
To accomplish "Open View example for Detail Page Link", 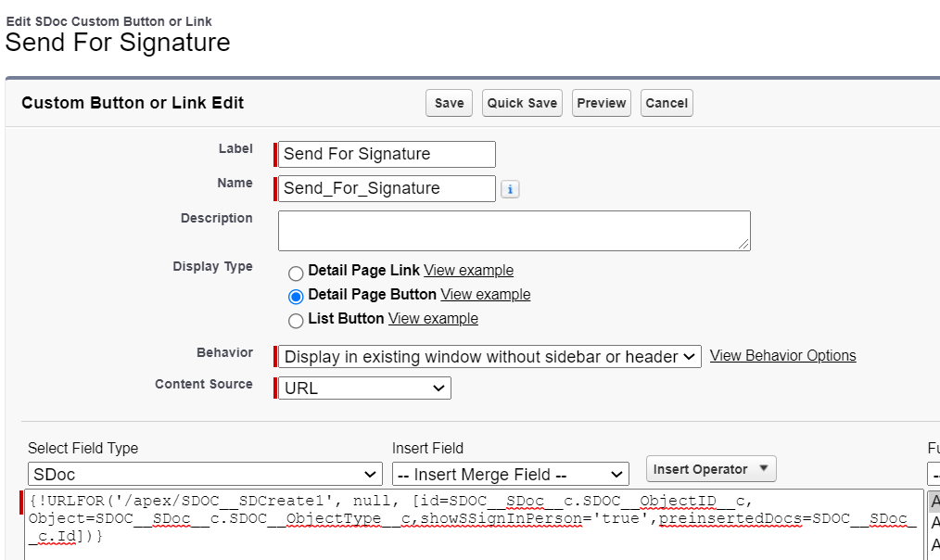I will pyautogui.click(x=468, y=271).
